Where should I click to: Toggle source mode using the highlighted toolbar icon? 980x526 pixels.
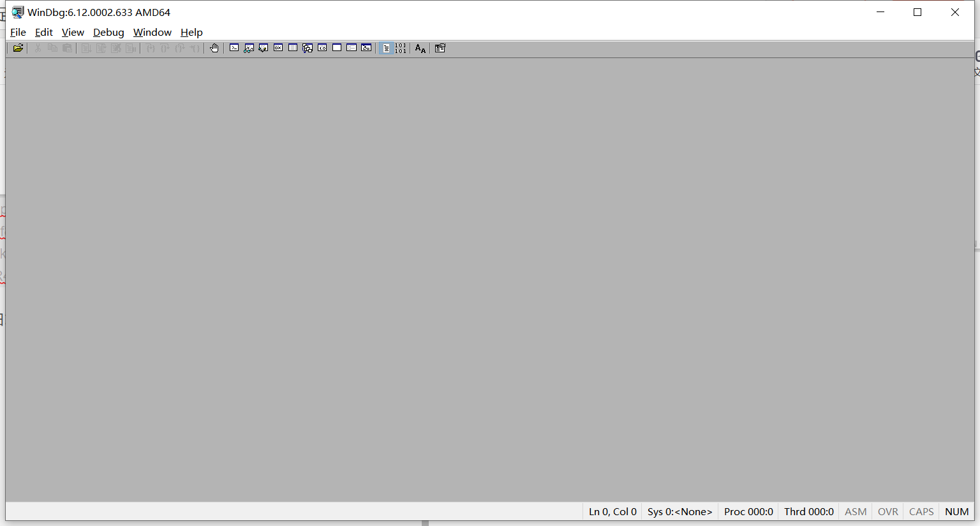click(387, 47)
